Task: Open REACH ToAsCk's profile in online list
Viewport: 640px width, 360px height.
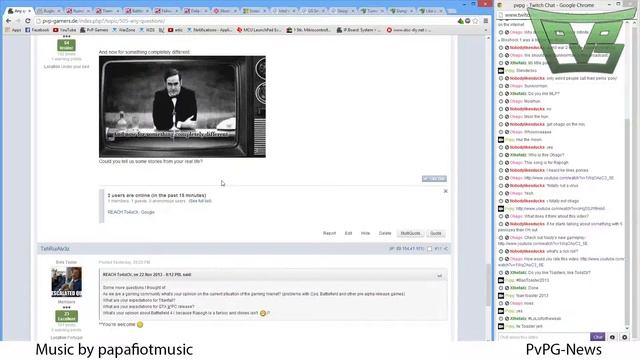Action: [x=123, y=212]
